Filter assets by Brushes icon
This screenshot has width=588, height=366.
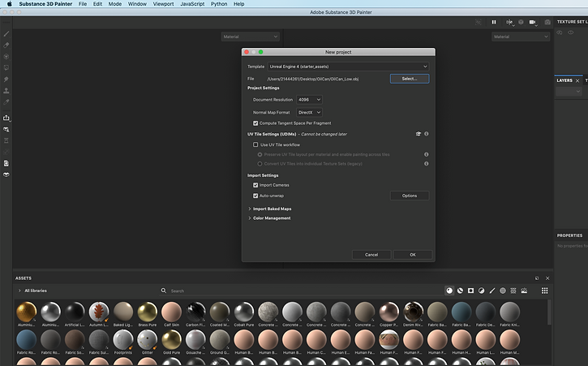point(492,291)
